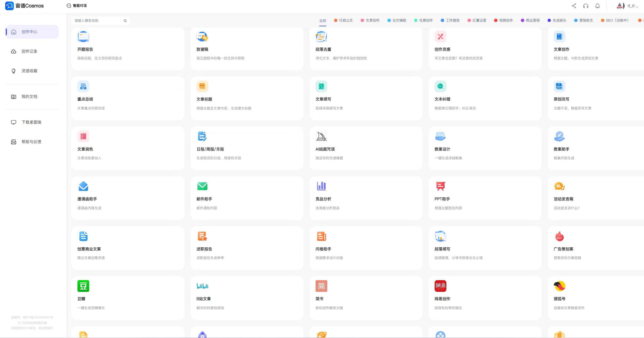Image resolution: width=644 pixels, height=338 pixels.
Task: Open 创作中心 in the sidebar
Action: point(32,32)
